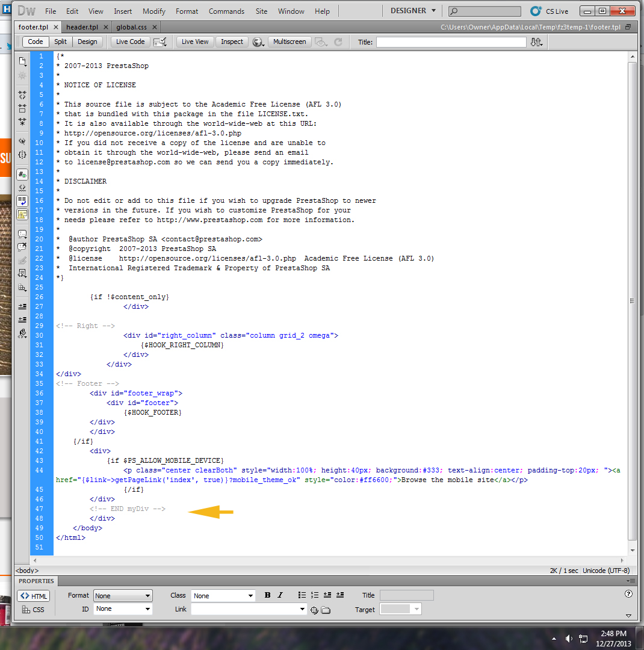Click the Ordered List icon in Properties
The image size is (644, 650).
315,595
